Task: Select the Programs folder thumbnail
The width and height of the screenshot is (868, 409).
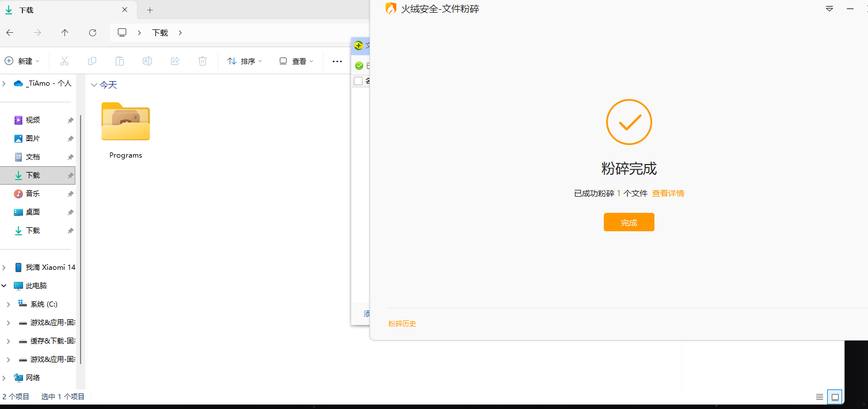Action: pyautogui.click(x=125, y=121)
